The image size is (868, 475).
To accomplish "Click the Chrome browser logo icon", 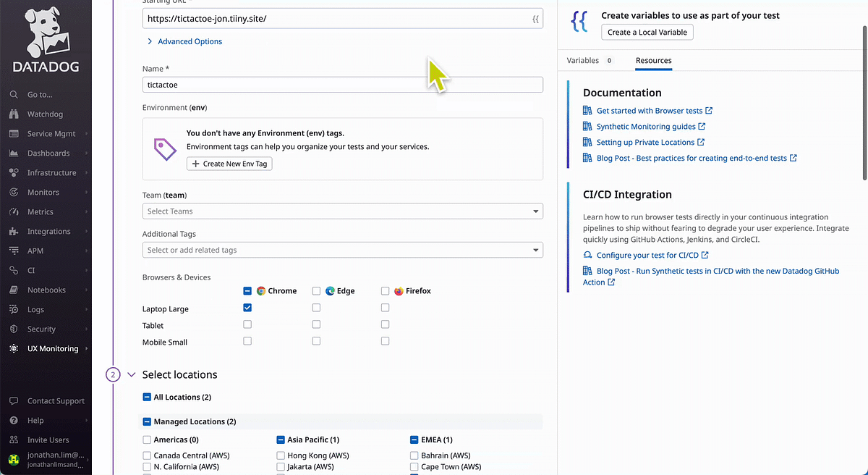I will coord(260,291).
